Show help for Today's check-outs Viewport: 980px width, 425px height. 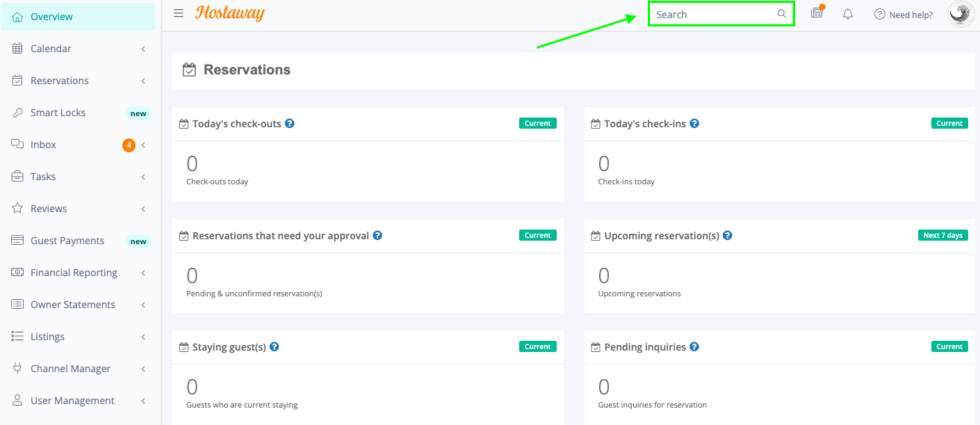290,124
